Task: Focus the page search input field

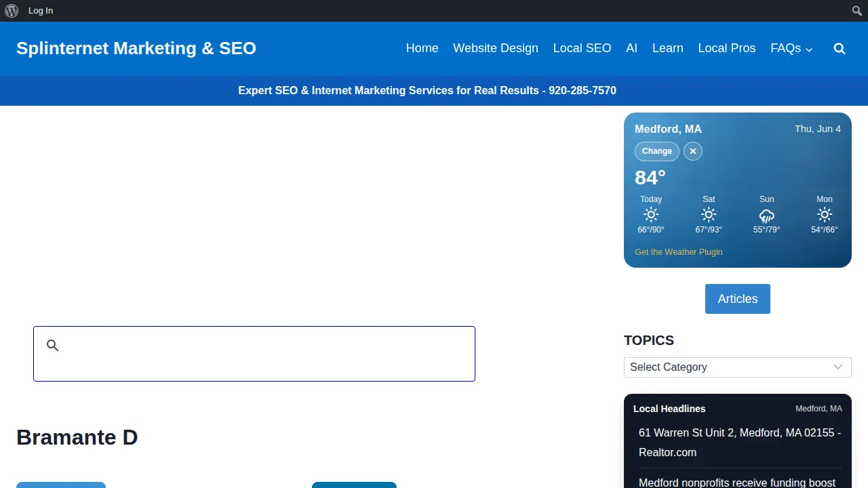Action: coord(254,354)
